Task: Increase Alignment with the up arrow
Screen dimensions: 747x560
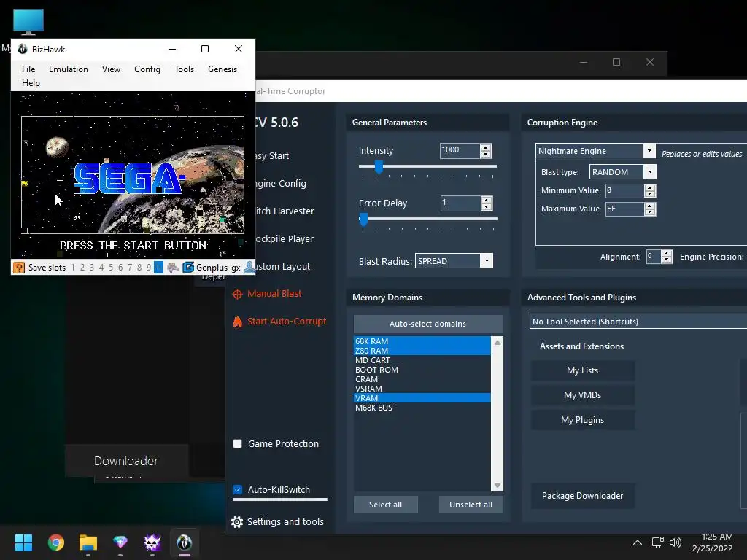Action: pos(667,253)
